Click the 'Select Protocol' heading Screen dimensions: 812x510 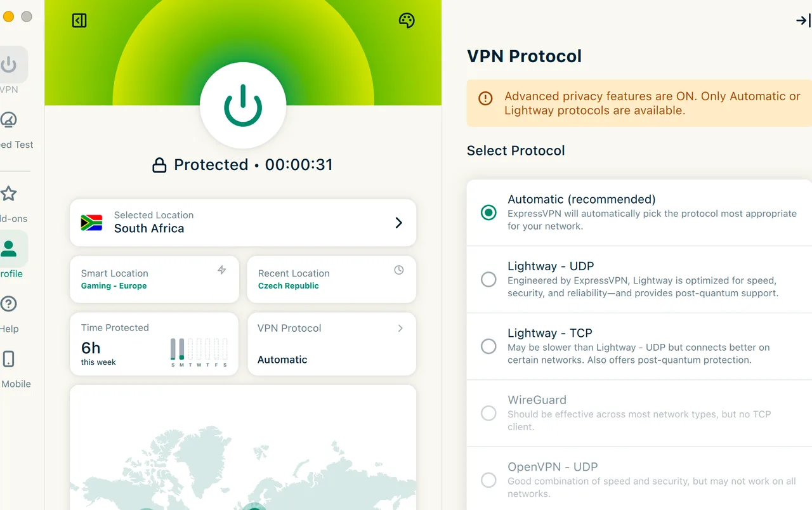click(516, 151)
